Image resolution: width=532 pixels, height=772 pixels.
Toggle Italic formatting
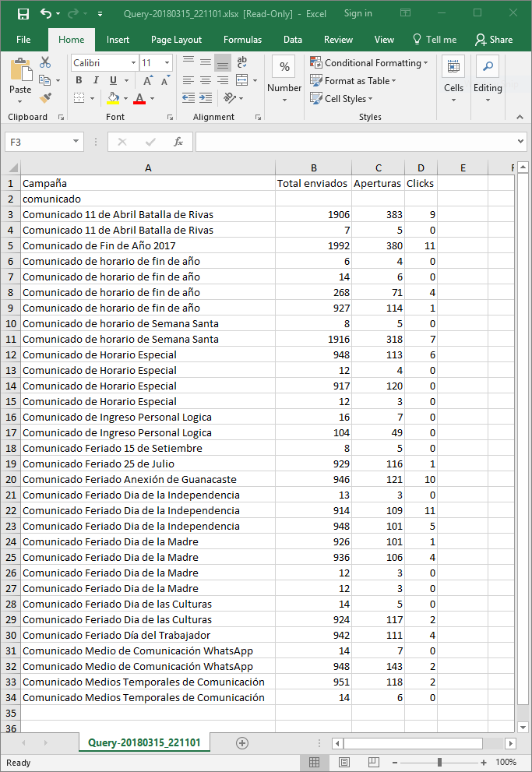(x=96, y=80)
